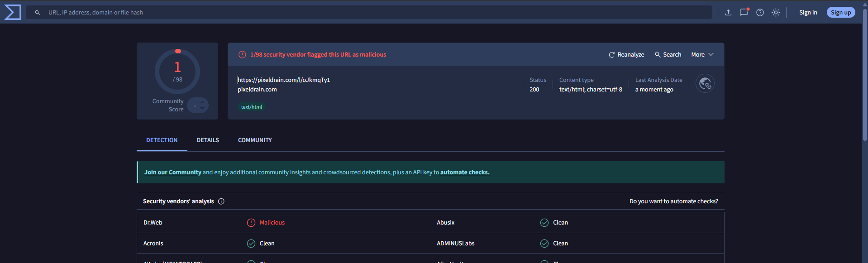
Task: Click the page vertical scrollbar
Action: coord(865,75)
